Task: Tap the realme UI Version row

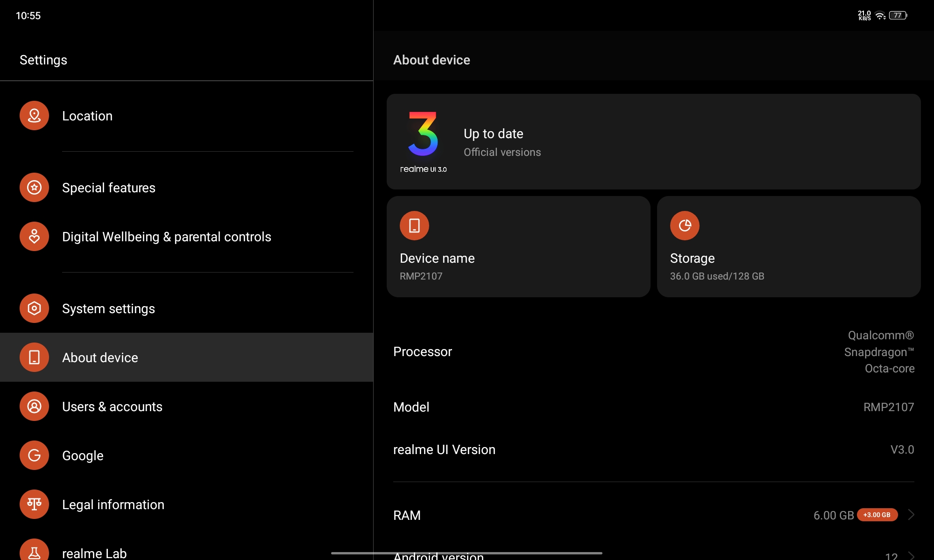Action: [x=654, y=449]
